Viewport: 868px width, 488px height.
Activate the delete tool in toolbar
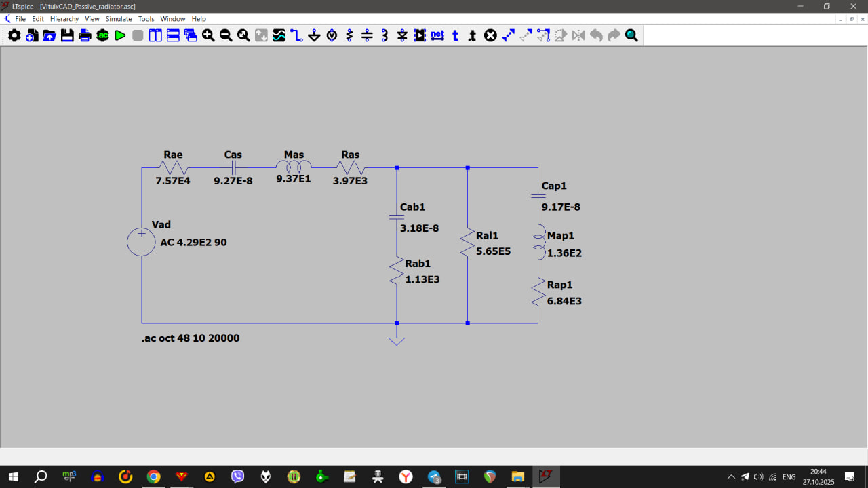point(490,35)
